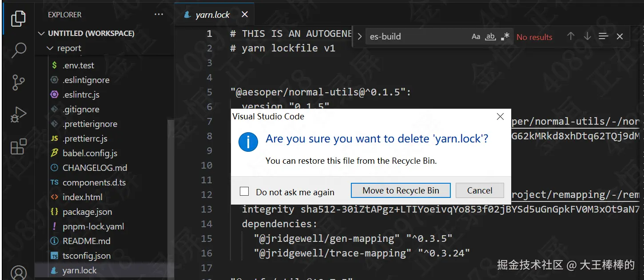Toggle Match Case in Find widget
644x280 pixels.
[x=476, y=37]
